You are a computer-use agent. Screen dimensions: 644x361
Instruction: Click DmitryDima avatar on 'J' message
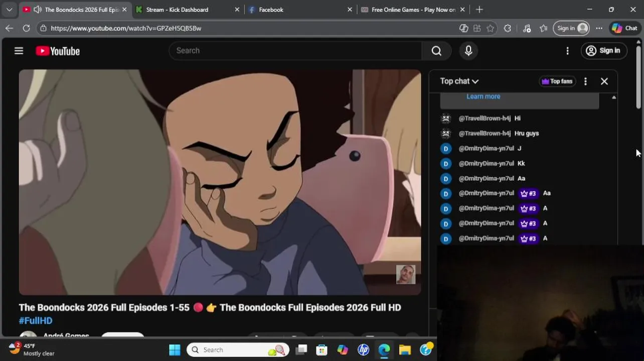click(446, 148)
